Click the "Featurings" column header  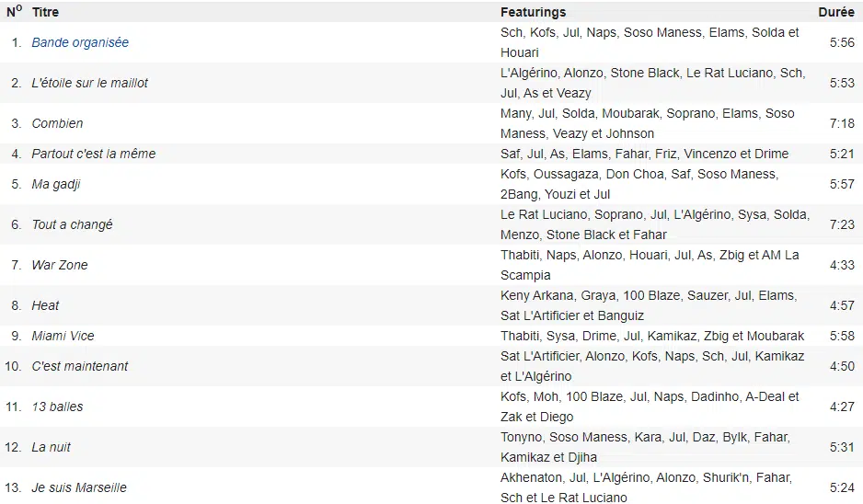point(533,12)
